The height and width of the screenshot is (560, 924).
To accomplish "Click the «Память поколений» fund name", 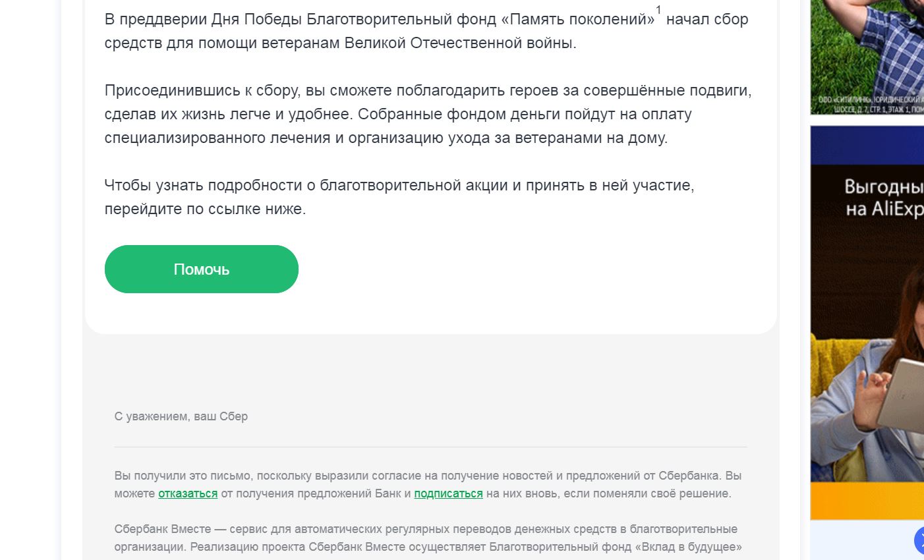I will click(578, 19).
